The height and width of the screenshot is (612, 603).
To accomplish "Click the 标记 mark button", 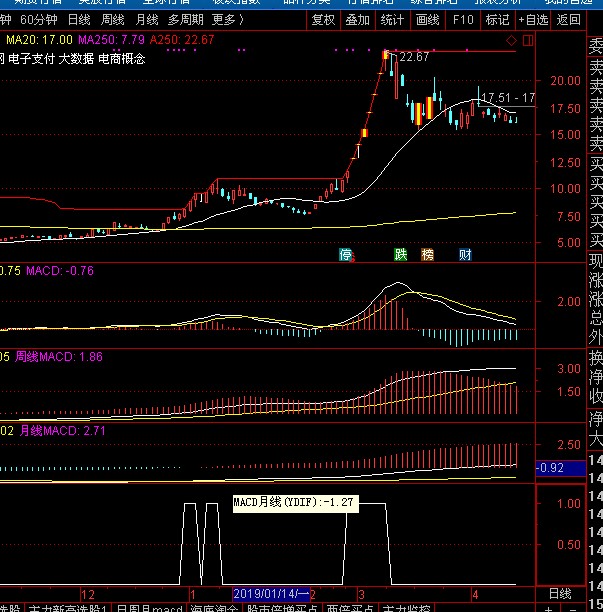I will click(x=497, y=19).
